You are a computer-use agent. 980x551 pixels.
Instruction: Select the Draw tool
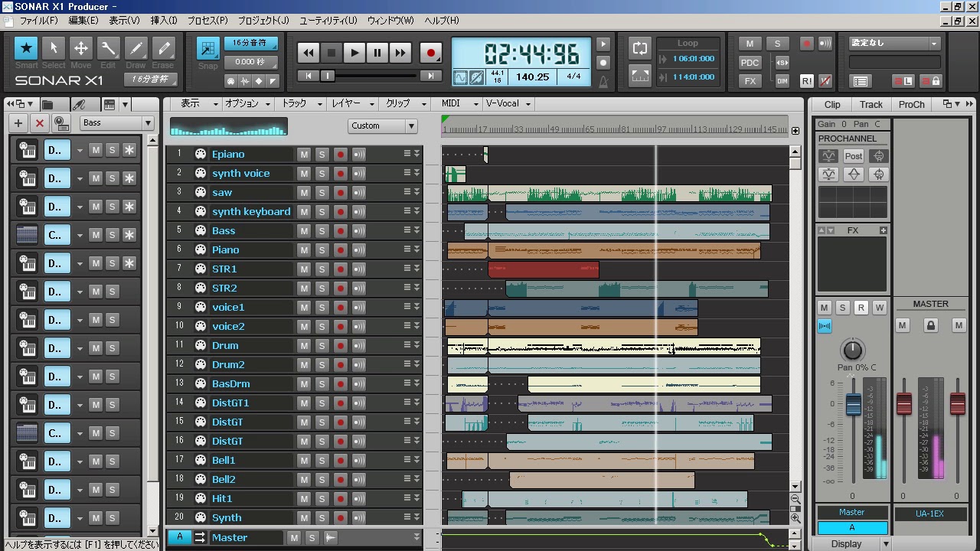pos(136,49)
